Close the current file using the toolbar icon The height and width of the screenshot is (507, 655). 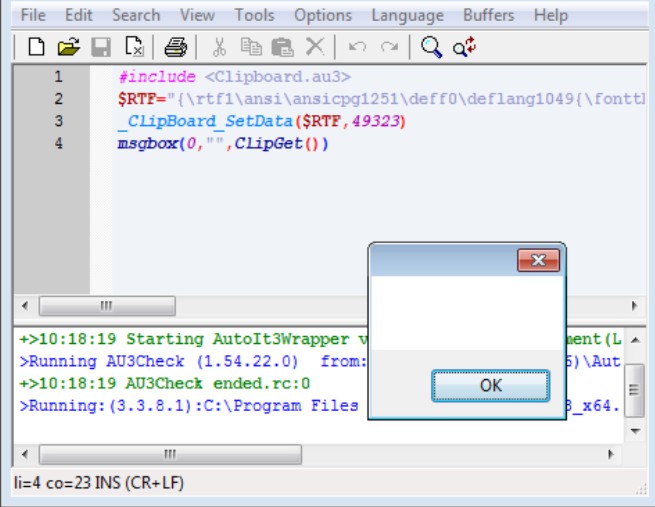pos(134,47)
